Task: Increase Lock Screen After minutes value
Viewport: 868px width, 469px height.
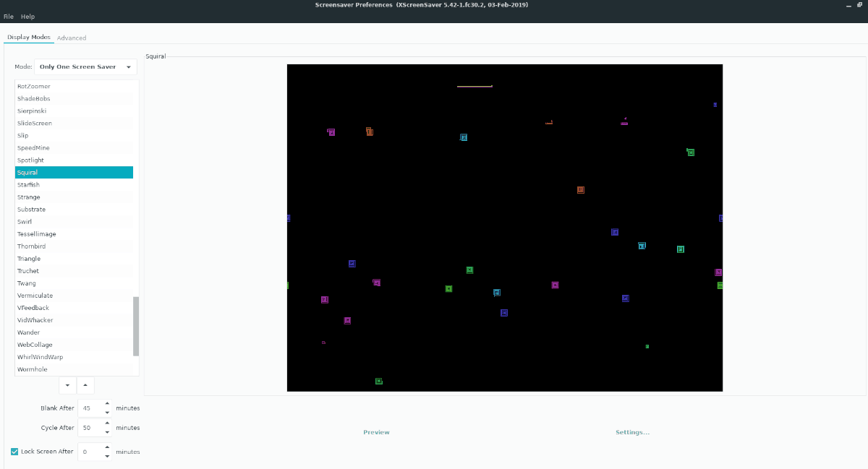Action: [x=107, y=447]
